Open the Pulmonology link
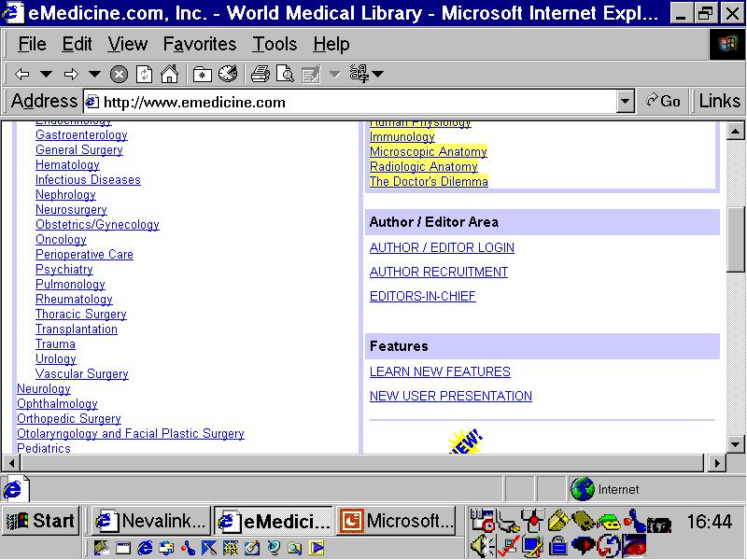747x560 pixels. (x=71, y=285)
